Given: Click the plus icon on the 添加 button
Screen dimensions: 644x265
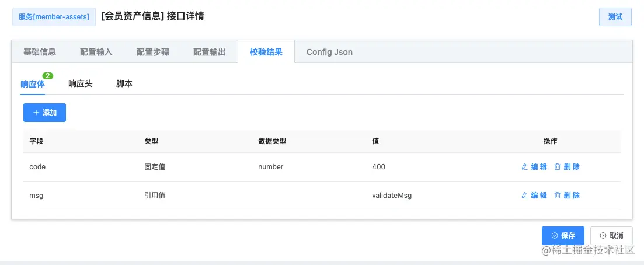Looking at the screenshot, I should (x=36, y=113).
